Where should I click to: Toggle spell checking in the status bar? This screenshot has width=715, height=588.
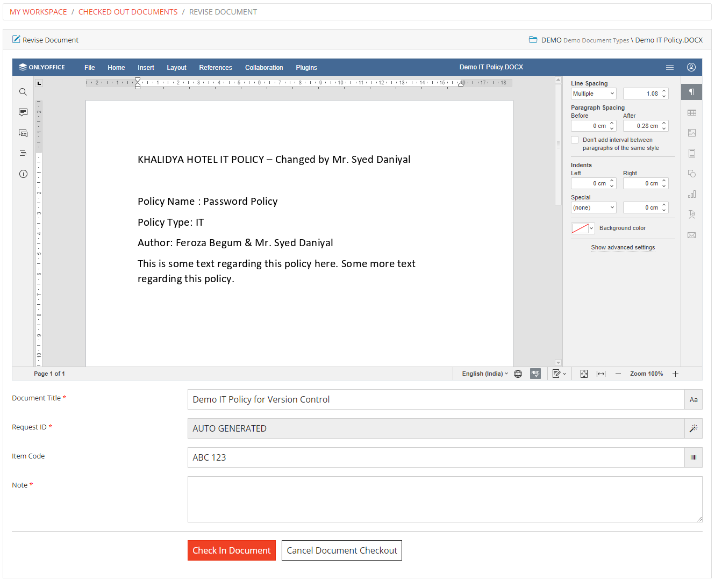point(535,373)
